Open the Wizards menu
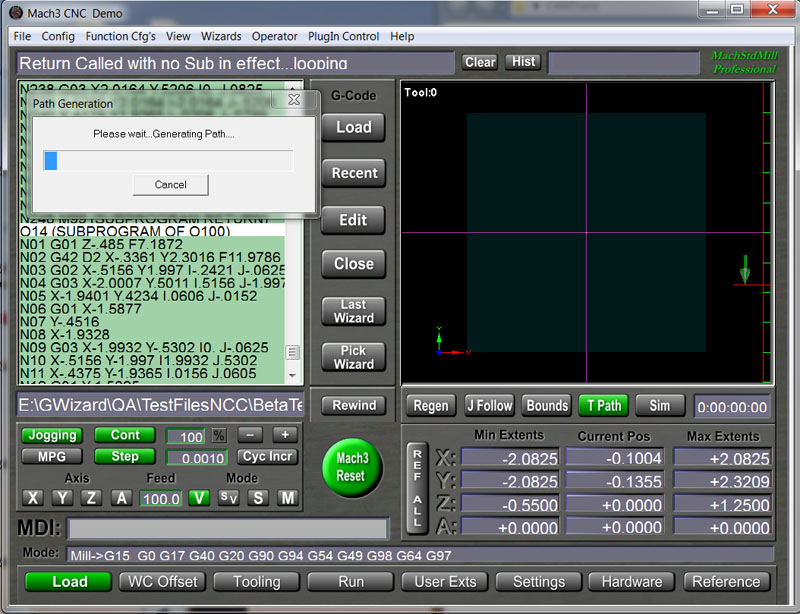The image size is (800, 614). (221, 36)
